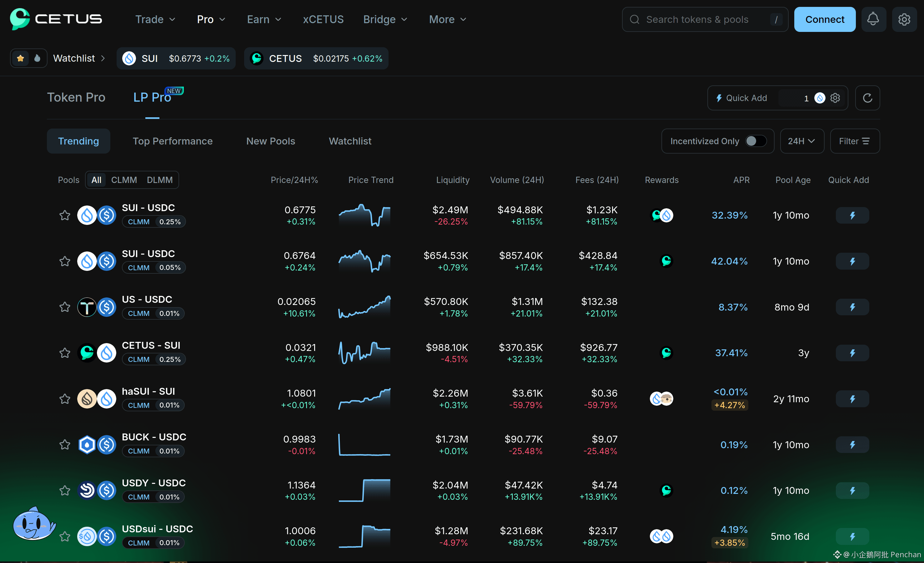Click the APR column header
Image resolution: width=924 pixels, height=563 pixels.
[741, 180]
